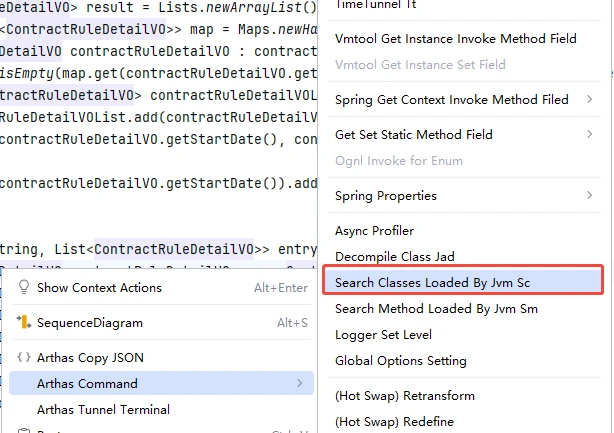The image size is (614, 433).
Task: Open Global Options Setting
Action: tap(400, 361)
